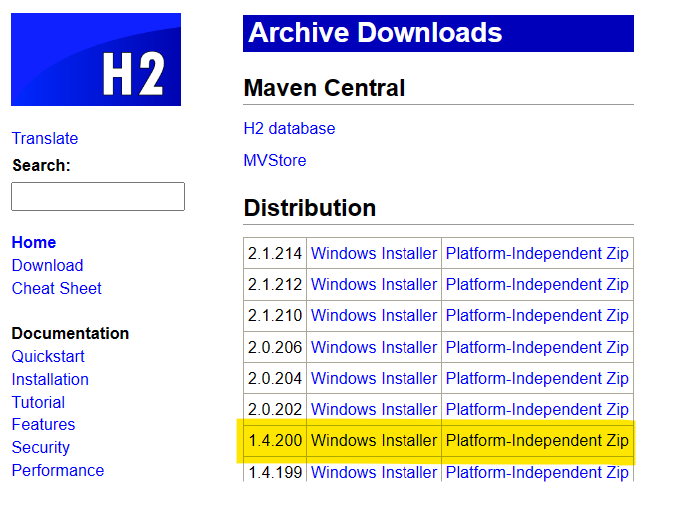Open the Features link
678x509 pixels.
coord(43,424)
